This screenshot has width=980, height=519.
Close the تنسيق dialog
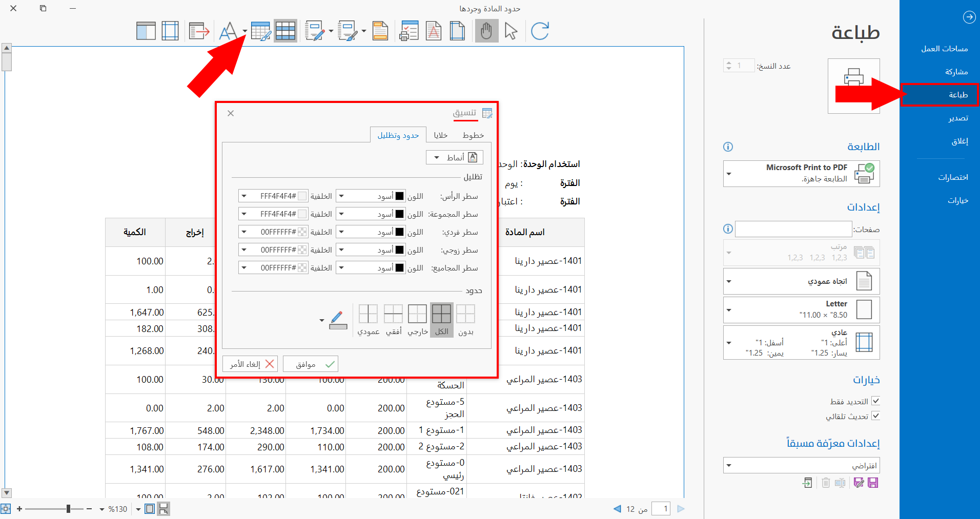tap(231, 113)
